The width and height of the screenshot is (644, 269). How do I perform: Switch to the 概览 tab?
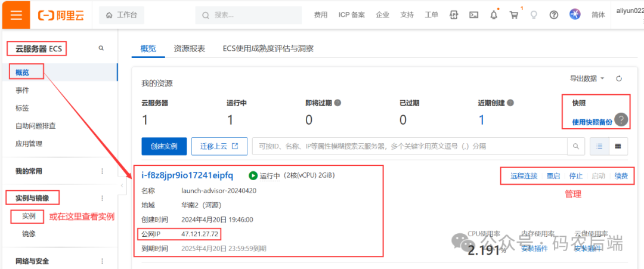click(148, 48)
